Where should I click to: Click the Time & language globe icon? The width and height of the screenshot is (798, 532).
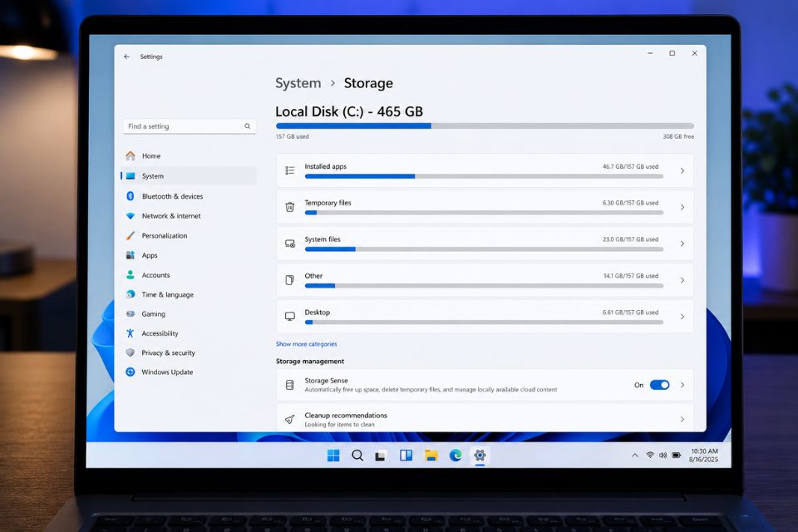pyautogui.click(x=131, y=294)
